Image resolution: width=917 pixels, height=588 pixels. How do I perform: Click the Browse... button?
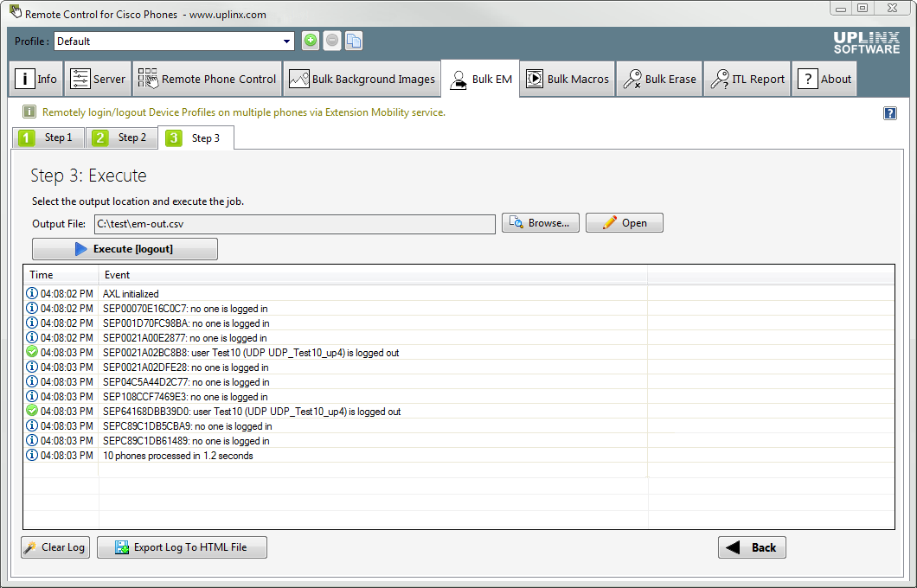coord(541,223)
